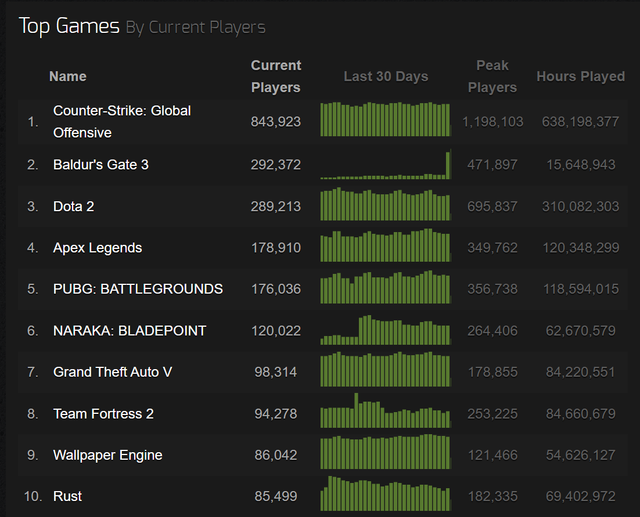Open the Dota 2 game link

(x=73, y=206)
